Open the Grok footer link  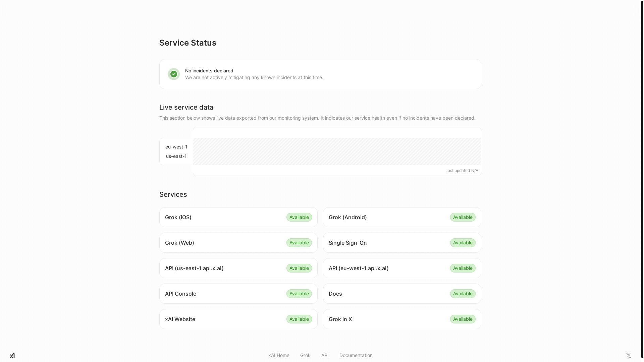[305, 355]
